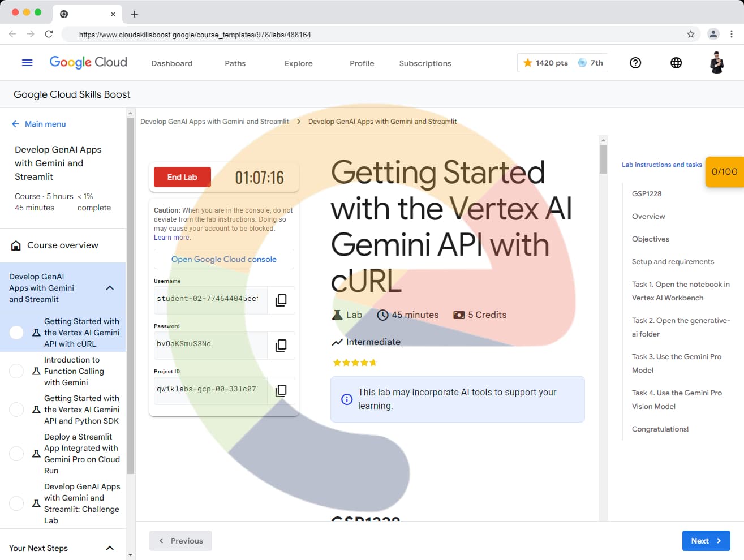Click the five-star rating of the lab

[x=355, y=363]
